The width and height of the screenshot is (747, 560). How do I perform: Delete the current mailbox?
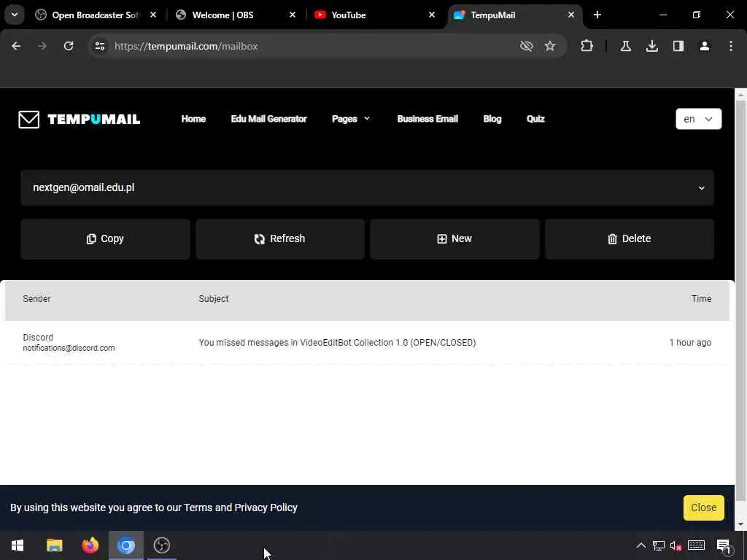630,239
